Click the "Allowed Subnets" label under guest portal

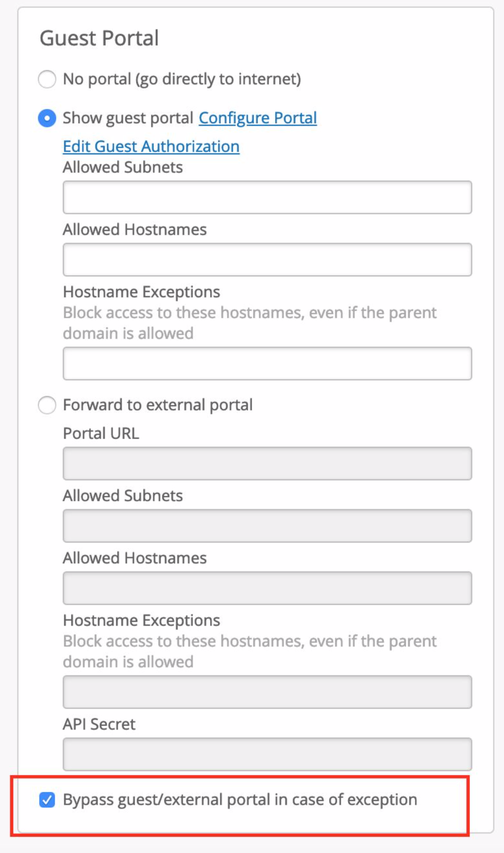(x=123, y=167)
